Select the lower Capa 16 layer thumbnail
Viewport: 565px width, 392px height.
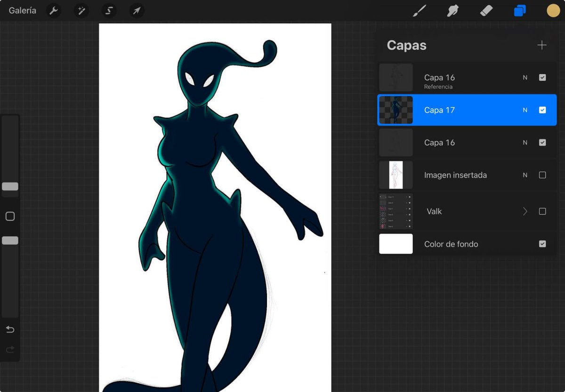396,143
